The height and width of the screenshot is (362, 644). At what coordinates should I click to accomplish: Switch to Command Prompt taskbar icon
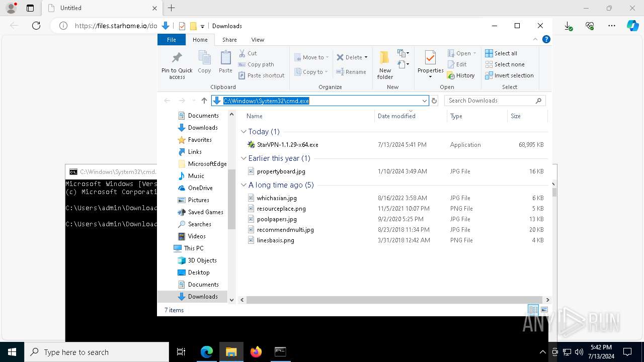[280, 352]
